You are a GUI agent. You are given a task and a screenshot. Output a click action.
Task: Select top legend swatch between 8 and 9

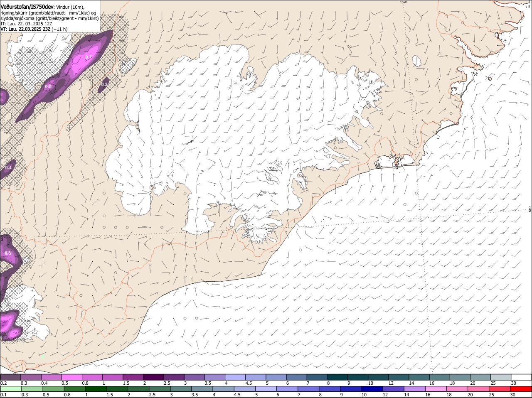337,377
